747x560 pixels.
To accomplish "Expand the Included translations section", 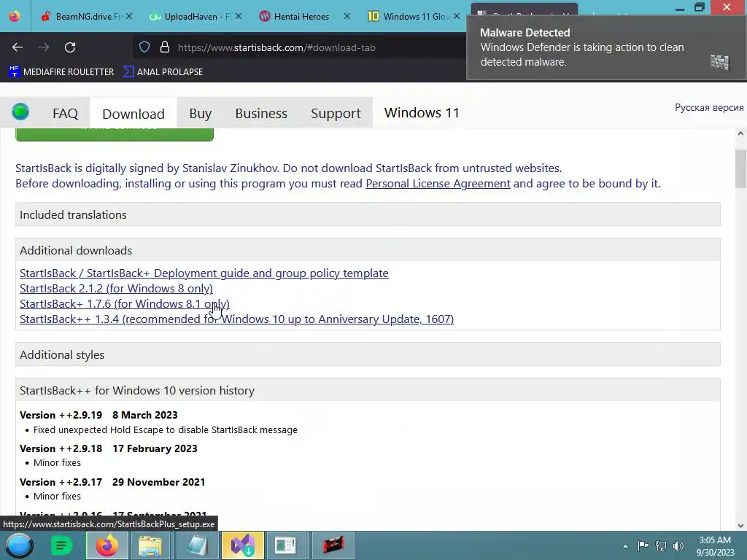I will tap(368, 215).
